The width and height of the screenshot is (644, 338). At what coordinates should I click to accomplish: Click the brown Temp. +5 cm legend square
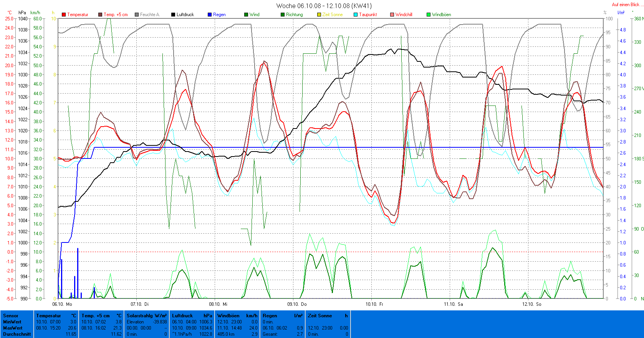coord(100,15)
